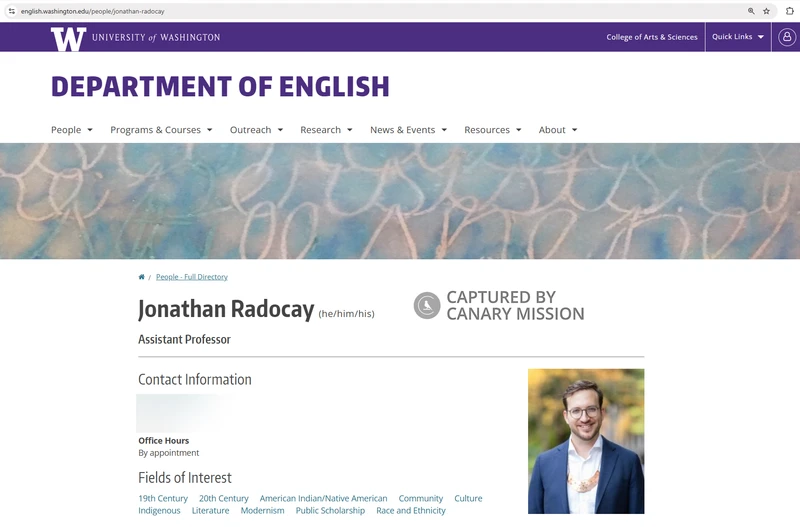Click the Fields of Interest heading
The width and height of the screenshot is (800, 527).
click(x=185, y=478)
